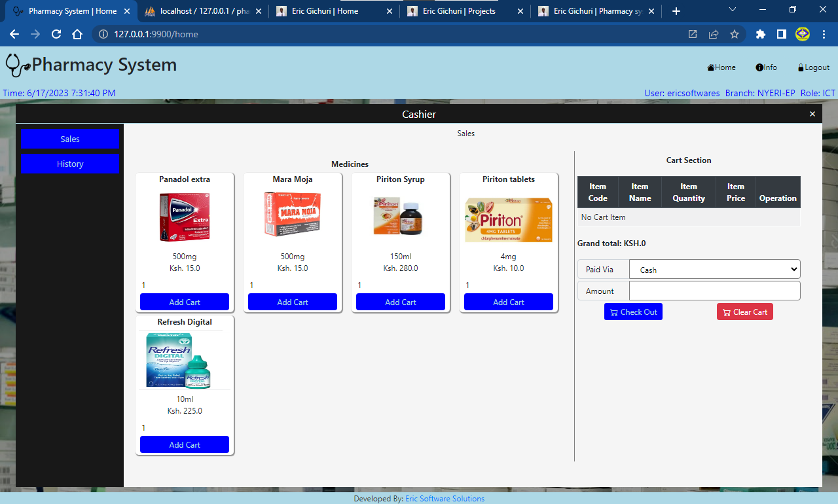Click the Item Quantity column header

[689, 192]
